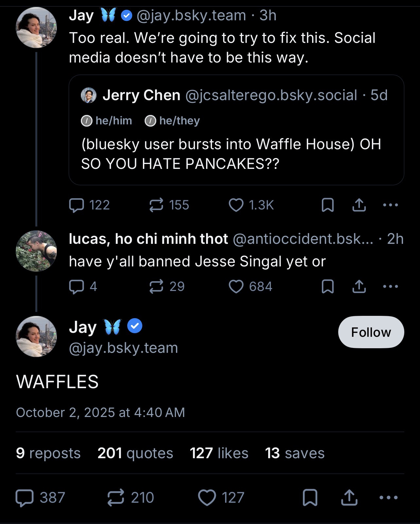Repost the WAFFLES post
The width and height of the screenshot is (420, 524).
pos(116,497)
